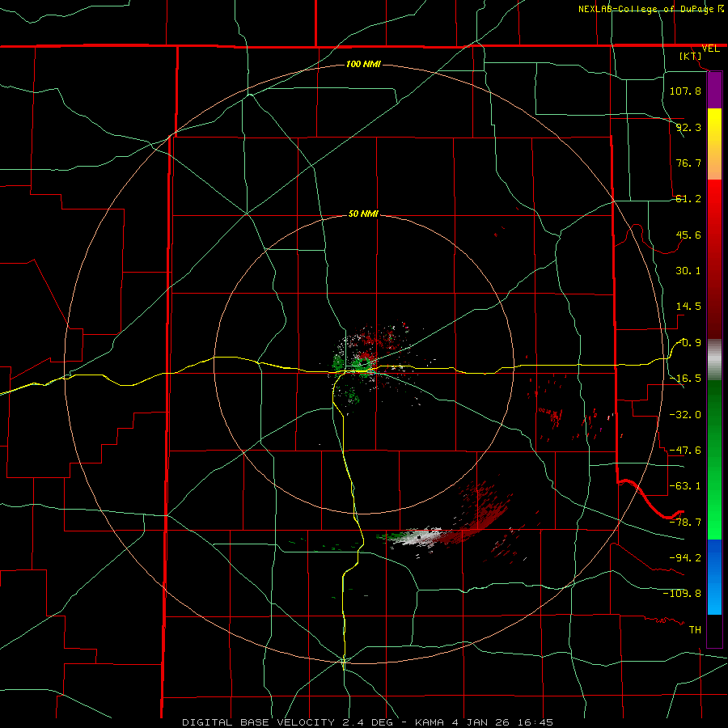
Task: Click the 100 NMI range ring label
Action: [363, 64]
